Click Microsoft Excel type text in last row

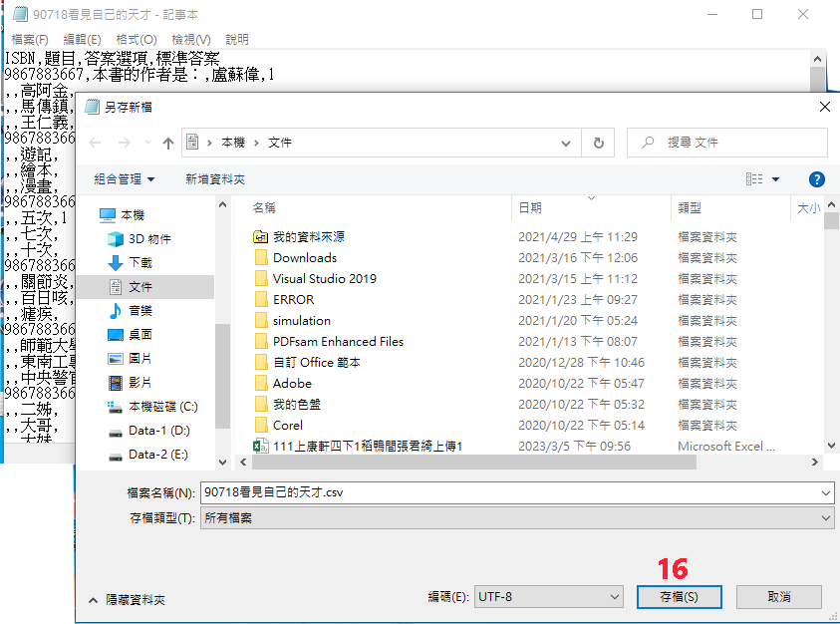(x=725, y=446)
